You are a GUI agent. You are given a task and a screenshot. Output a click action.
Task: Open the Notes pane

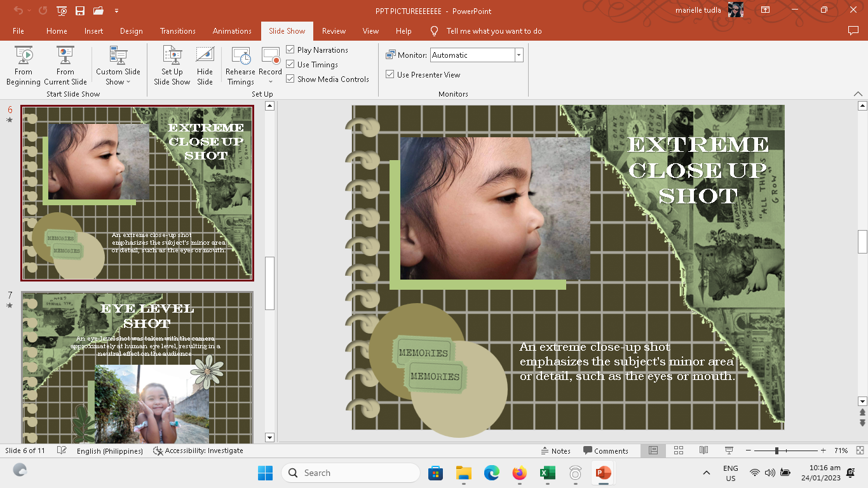click(x=555, y=451)
